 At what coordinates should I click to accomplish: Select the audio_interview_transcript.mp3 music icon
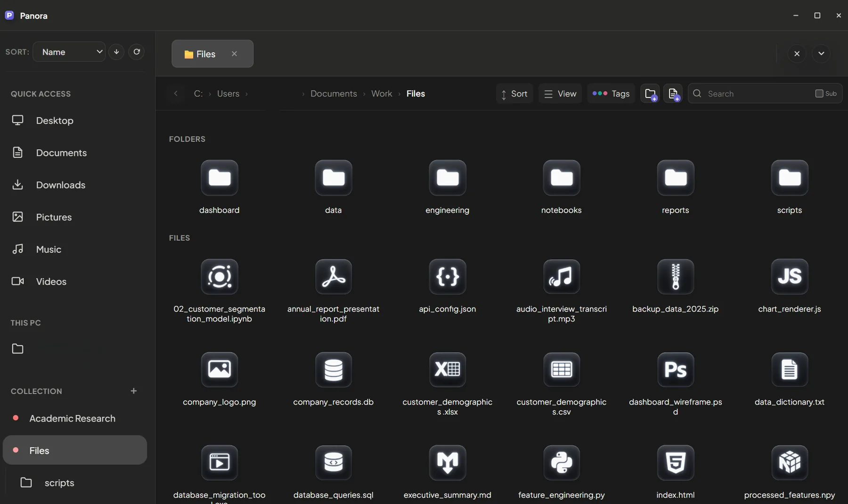pyautogui.click(x=562, y=277)
